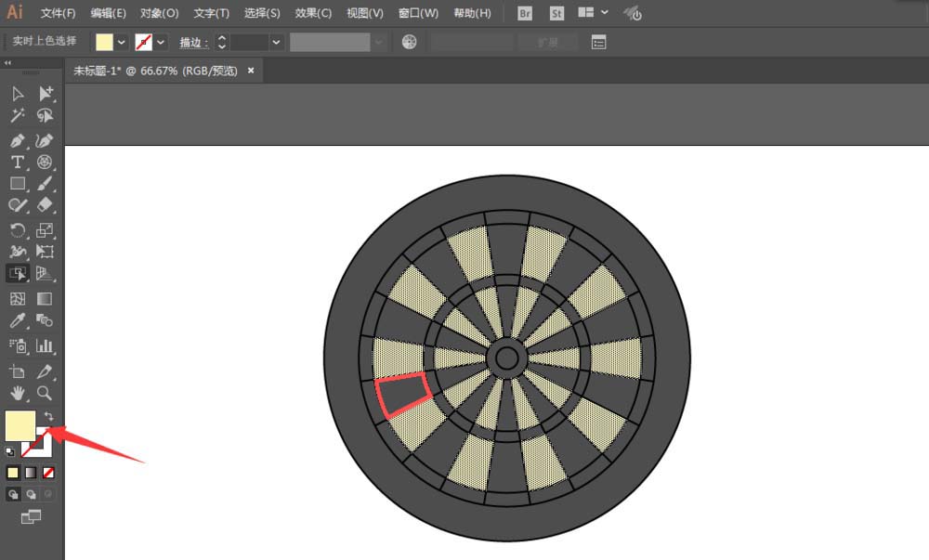929x560 pixels.
Task: Open Adobe Bridge via Br icon
Action: [x=525, y=13]
